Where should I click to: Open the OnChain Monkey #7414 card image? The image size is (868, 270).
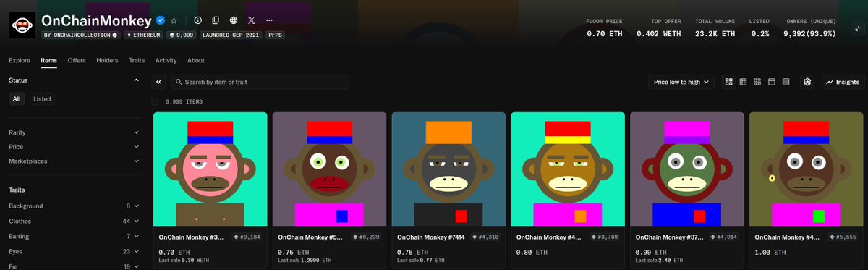point(448,169)
